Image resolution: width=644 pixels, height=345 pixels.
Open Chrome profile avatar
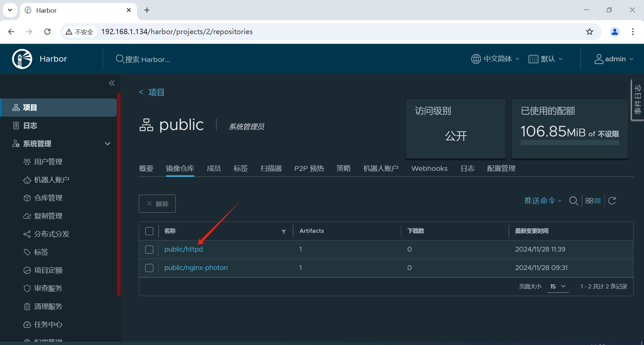click(x=615, y=31)
